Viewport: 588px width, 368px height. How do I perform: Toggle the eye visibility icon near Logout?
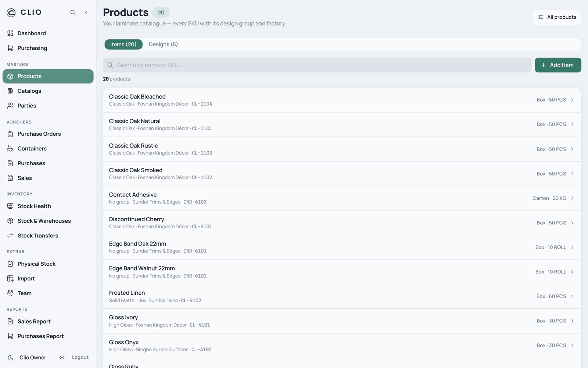click(x=62, y=357)
